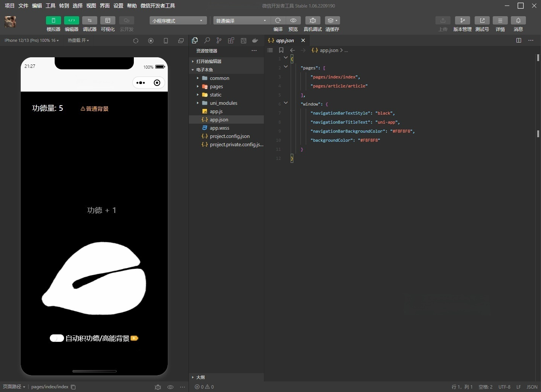Open app.wxss file in explorer
541x392 pixels.
(219, 128)
